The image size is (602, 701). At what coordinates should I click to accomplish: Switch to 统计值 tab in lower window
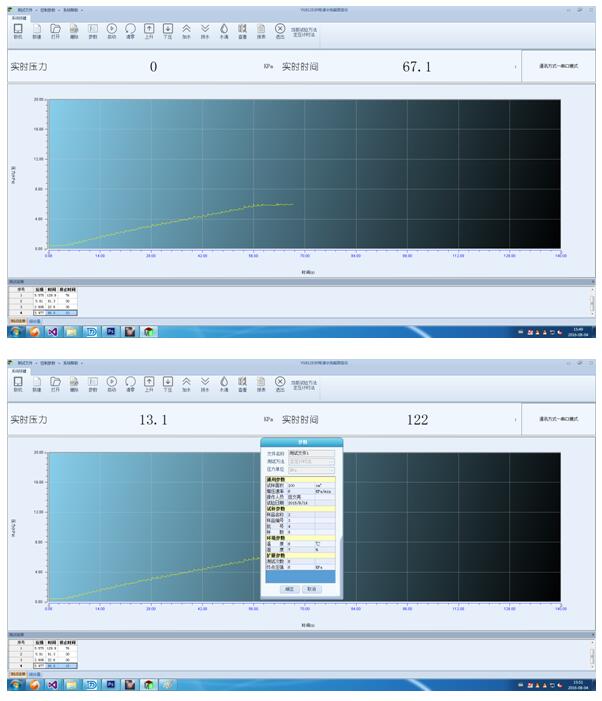[x=35, y=673]
